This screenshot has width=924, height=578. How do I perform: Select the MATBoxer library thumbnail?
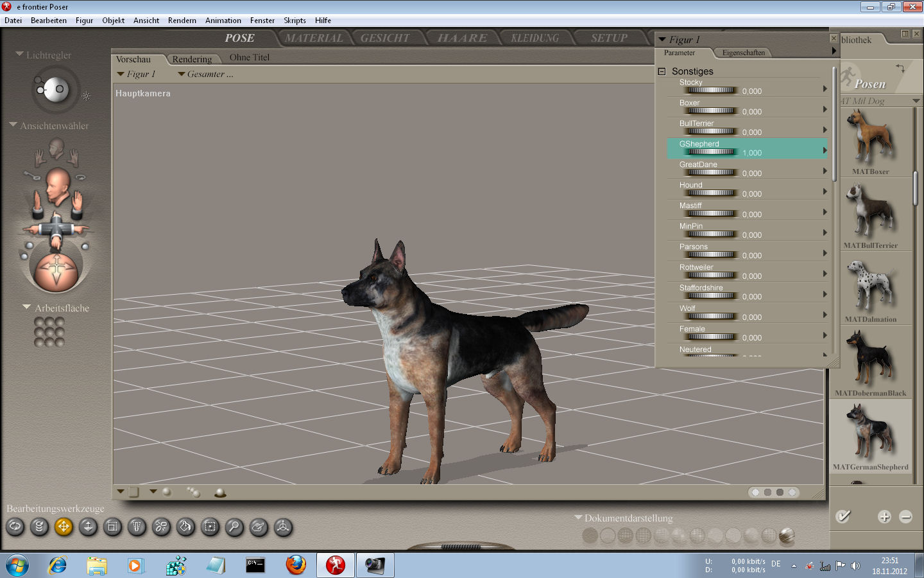[x=870, y=142]
